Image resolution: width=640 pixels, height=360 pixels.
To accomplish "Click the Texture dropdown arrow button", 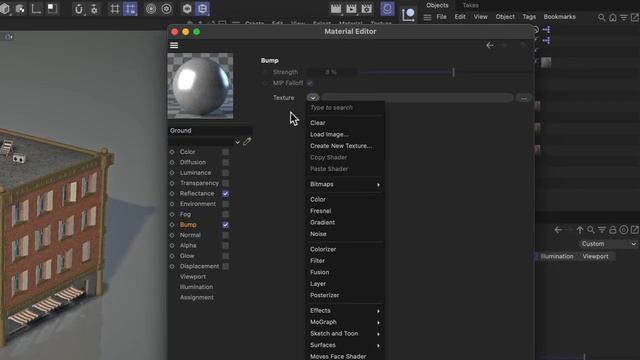I will (313, 98).
